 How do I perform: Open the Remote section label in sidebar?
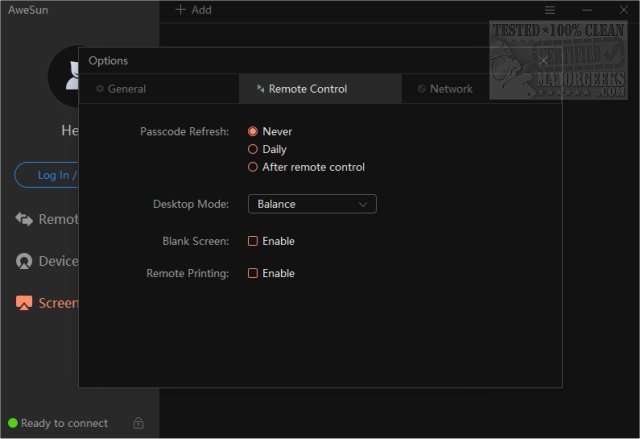pos(58,219)
